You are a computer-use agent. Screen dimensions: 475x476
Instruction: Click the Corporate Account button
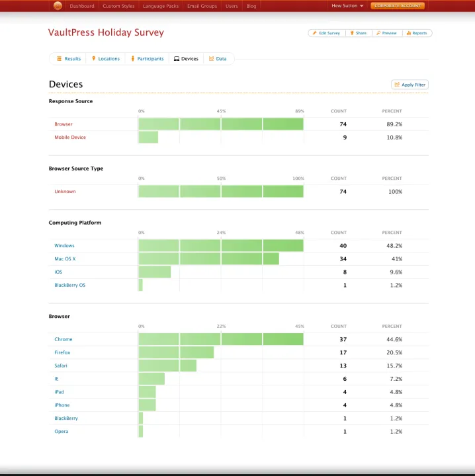tap(397, 6)
